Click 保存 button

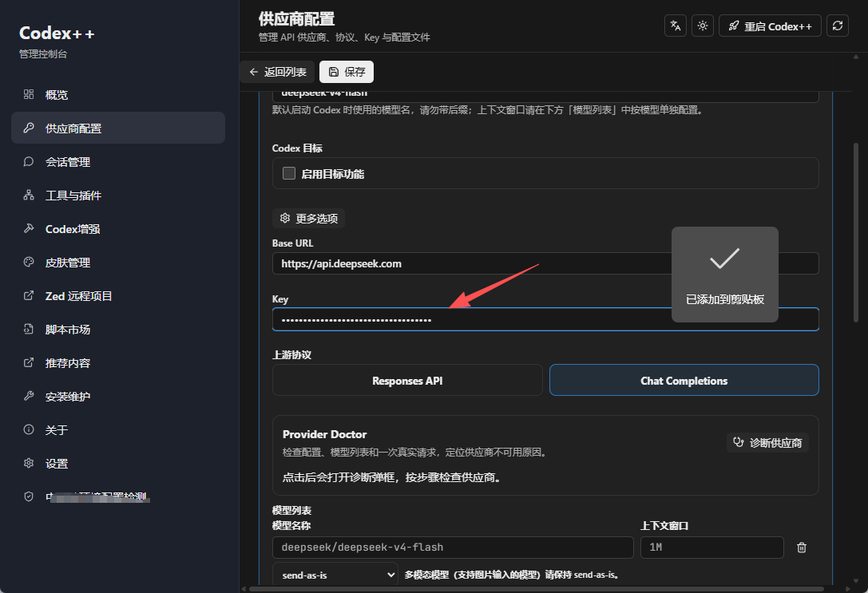[347, 72]
